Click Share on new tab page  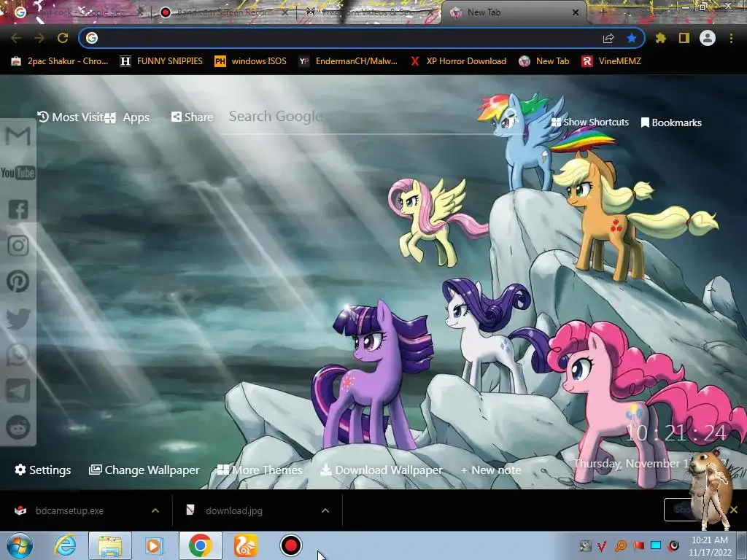tap(192, 117)
